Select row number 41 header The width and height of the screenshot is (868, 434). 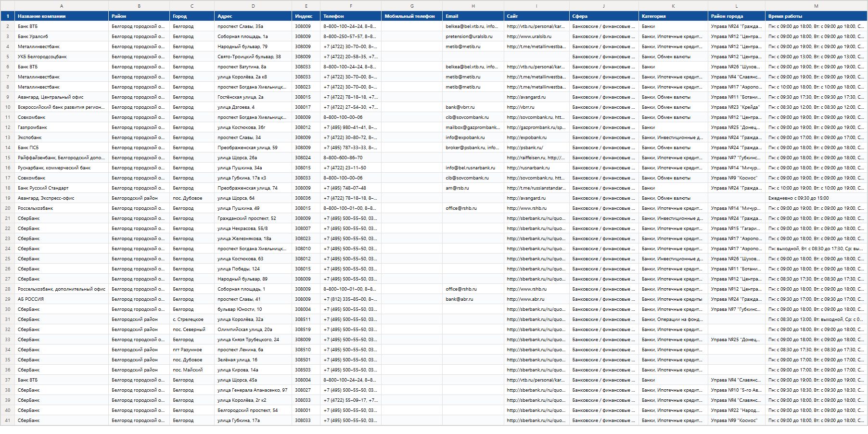7,421
